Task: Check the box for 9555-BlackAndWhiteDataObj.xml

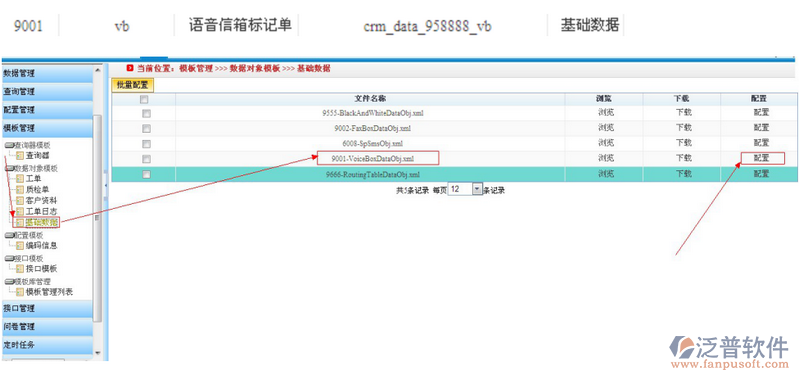Action: (x=146, y=113)
